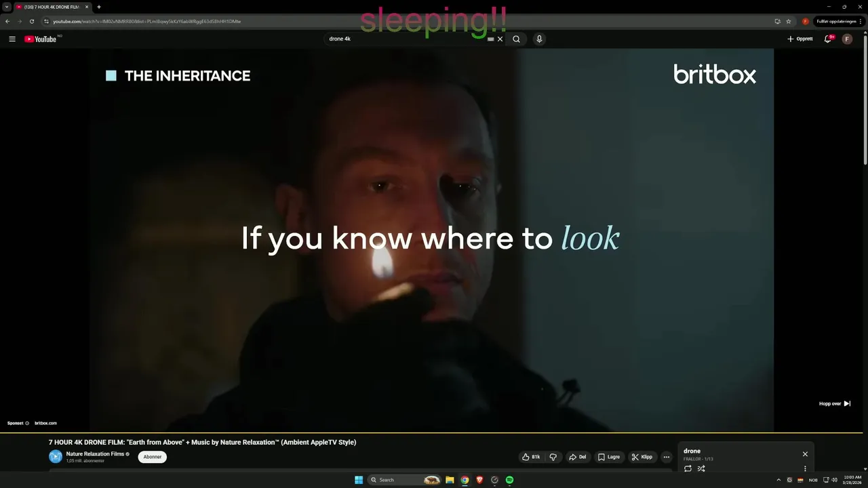Like the video with thumbs up
The height and width of the screenshot is (488, 868).
[531, 457]
